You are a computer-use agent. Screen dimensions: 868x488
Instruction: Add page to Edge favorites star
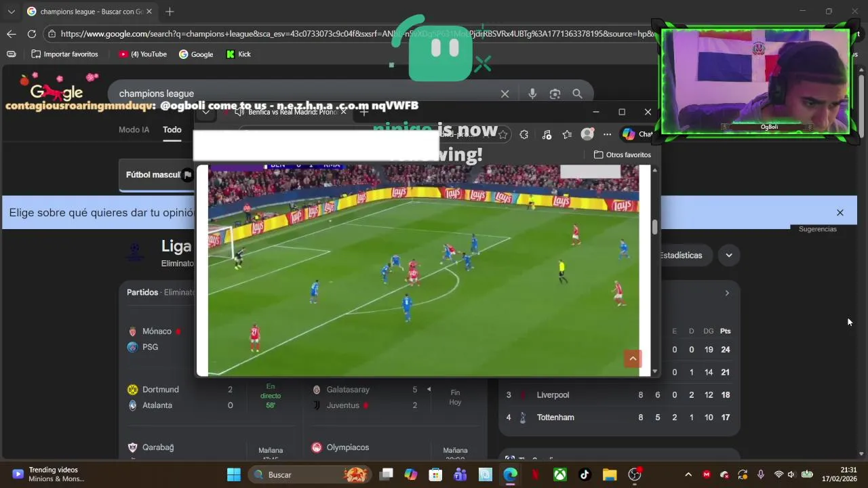click(x=503, y=134)
